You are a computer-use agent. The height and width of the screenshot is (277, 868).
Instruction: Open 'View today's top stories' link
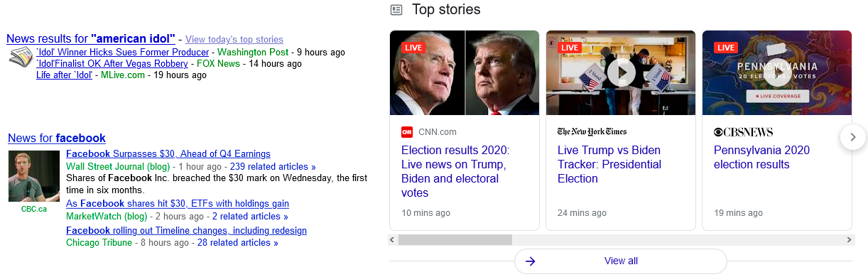pos(234,39)
